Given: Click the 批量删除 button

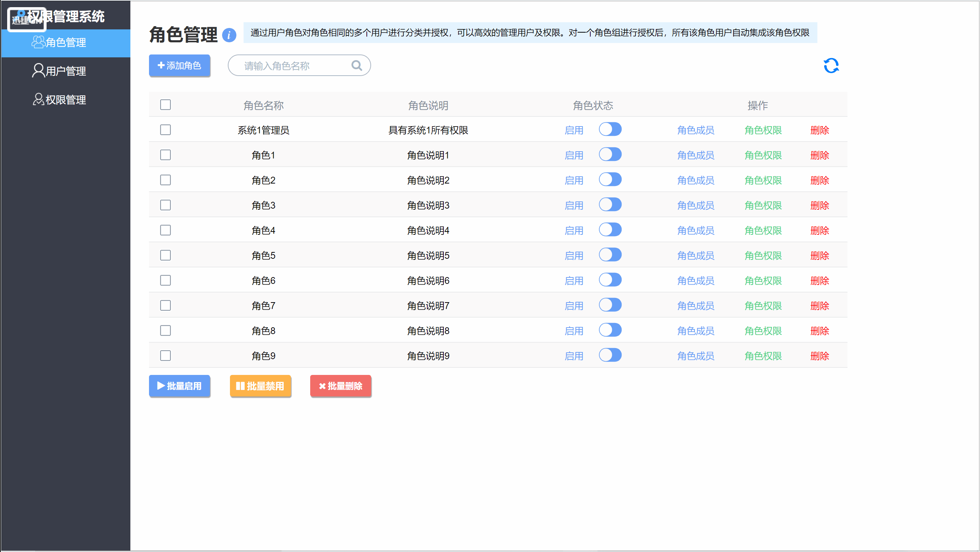Looking at the screenshot, I should 341,386.
